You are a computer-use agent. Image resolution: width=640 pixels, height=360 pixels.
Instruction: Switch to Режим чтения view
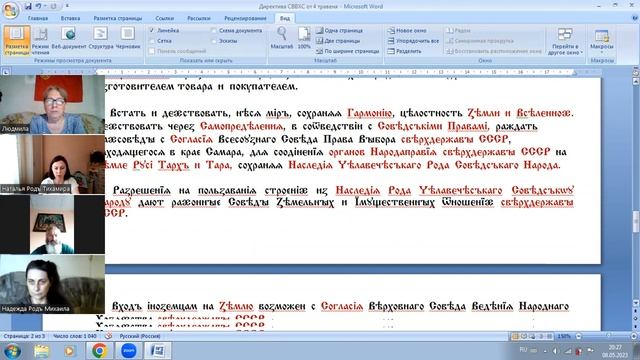(x=40, y=40)
